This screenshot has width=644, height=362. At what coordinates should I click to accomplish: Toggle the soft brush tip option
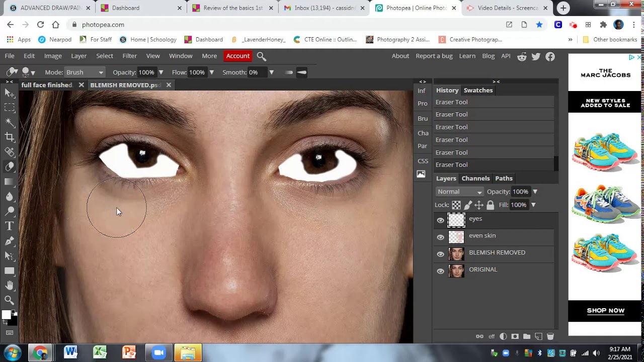coord(289,72)
